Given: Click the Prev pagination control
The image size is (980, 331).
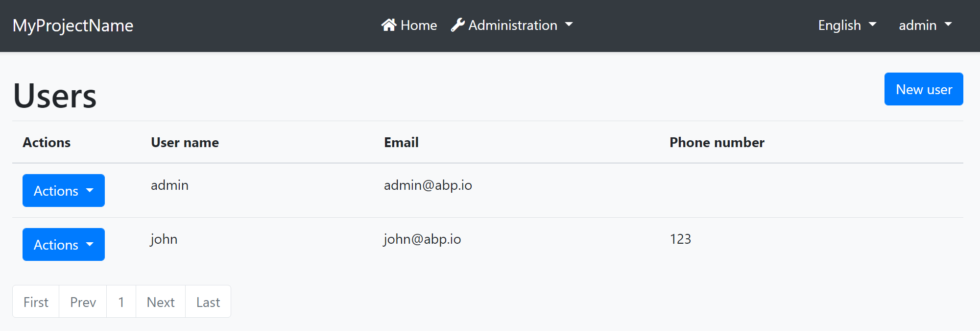Looking at the screenshot, I should [x=82, y=302].
